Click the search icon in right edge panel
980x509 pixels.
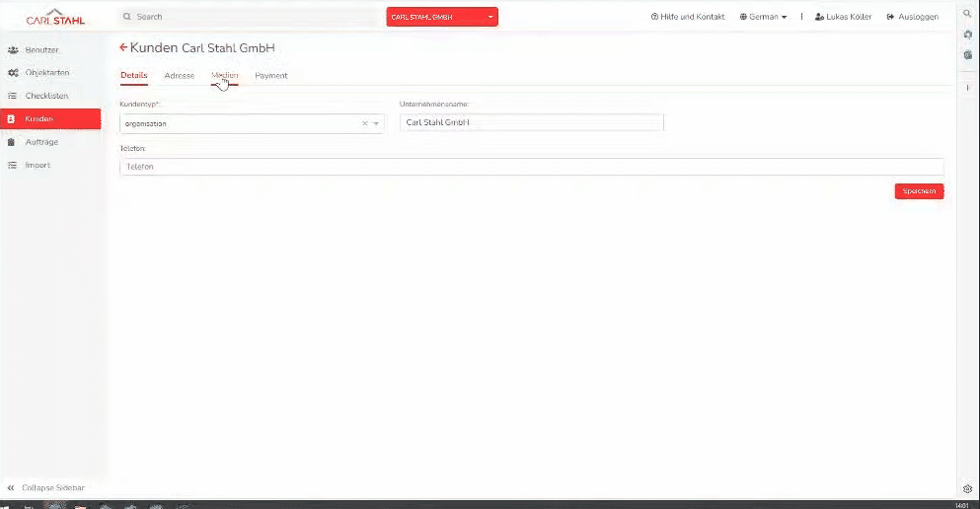(x=967, y=15)
